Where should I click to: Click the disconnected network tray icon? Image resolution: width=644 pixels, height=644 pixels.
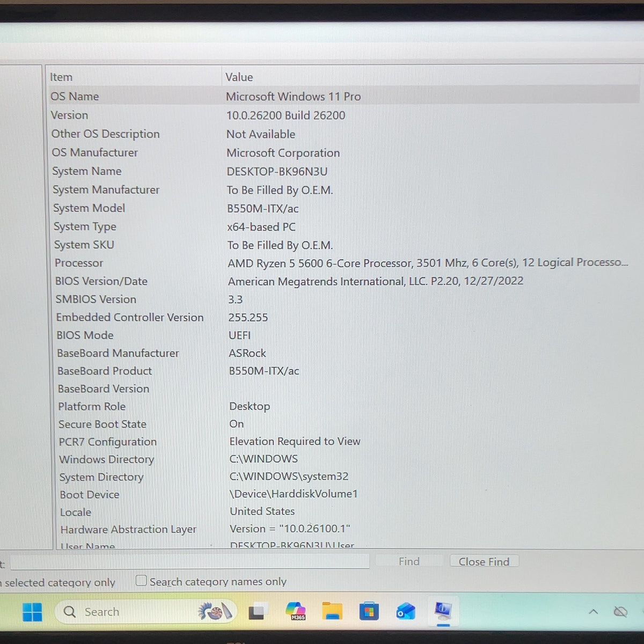click(x=620, y=611)
